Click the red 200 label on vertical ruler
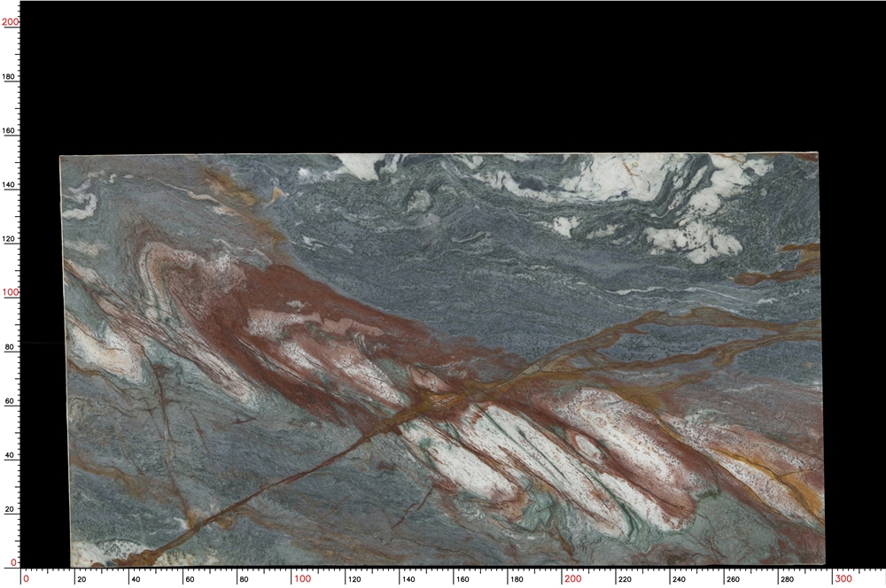Viewport: 886px width, 588px height. (x=10, y=23)
